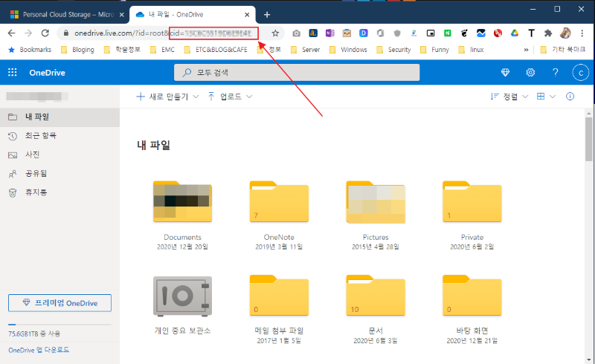
Task: Click the browser back arrow
Action: (12, 33)
